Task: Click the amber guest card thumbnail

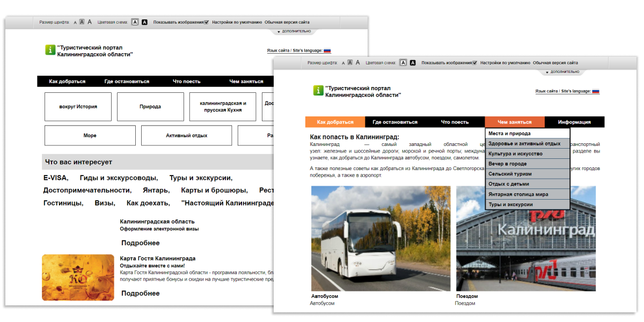Action: tap(78, 277)
